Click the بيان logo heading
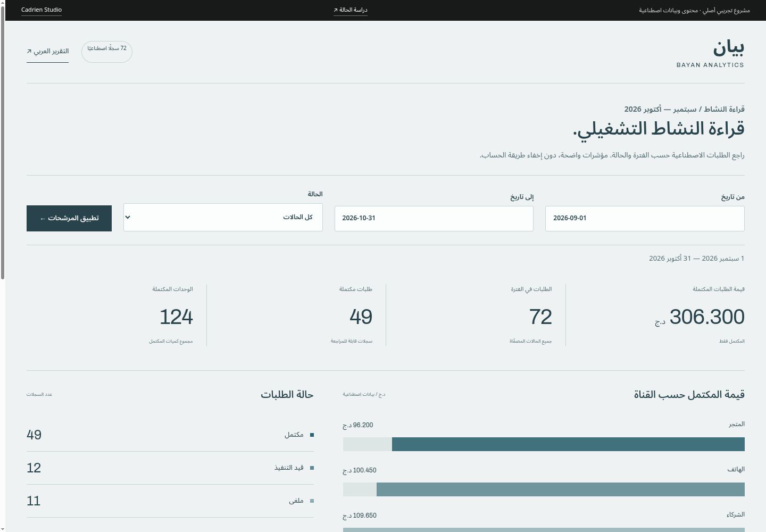766x532 pixels. [728, 48]
